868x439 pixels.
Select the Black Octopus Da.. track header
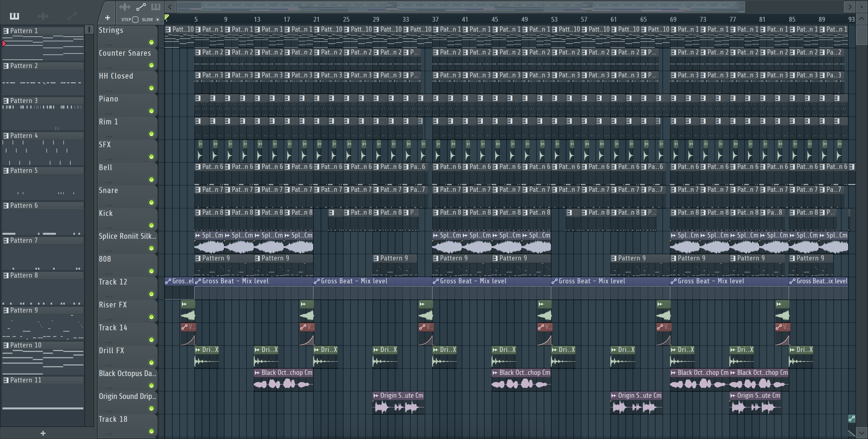(127, 380)
